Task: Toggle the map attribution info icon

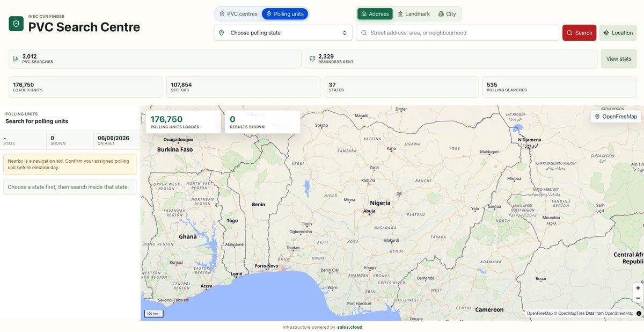Action: point(639,313)
